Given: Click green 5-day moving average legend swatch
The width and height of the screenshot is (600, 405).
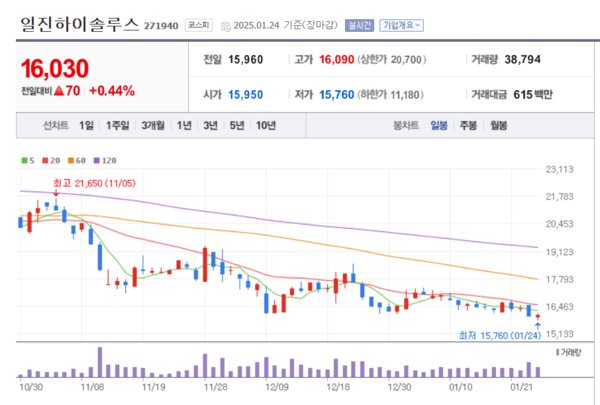Looking at the screenshot, I should 24,160.
